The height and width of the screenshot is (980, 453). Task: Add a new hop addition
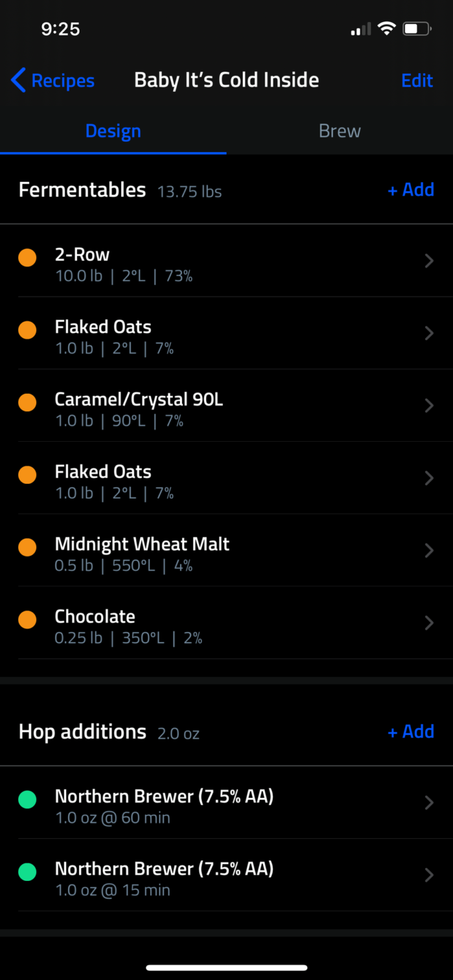(x=411, y=732)
